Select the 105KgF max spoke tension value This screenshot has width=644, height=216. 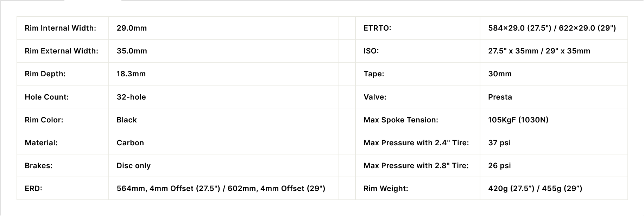(518, 120)
